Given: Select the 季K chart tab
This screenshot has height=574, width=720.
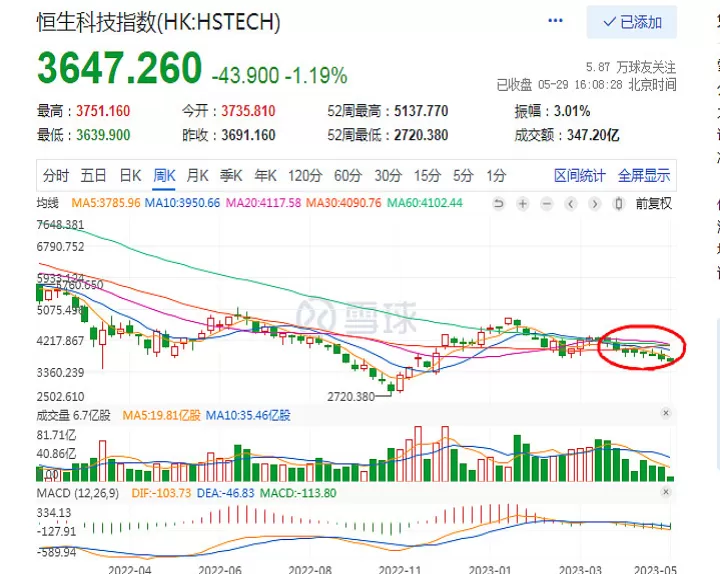Looking at the screenshot, I should click(x=231, y=176).
